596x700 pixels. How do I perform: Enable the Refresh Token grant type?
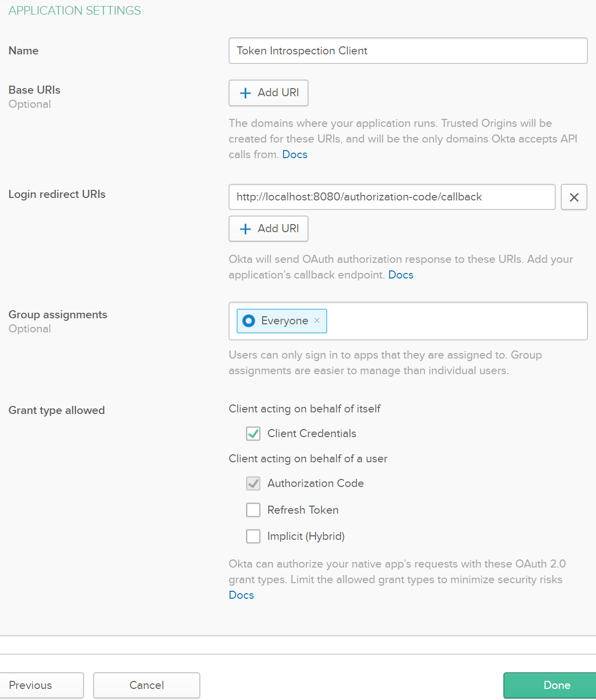(253, 510)
